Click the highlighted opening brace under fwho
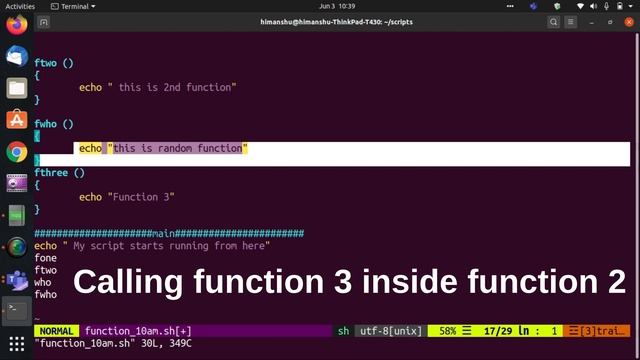The height and width of the screenshot is (360, 640). [37, 136]
